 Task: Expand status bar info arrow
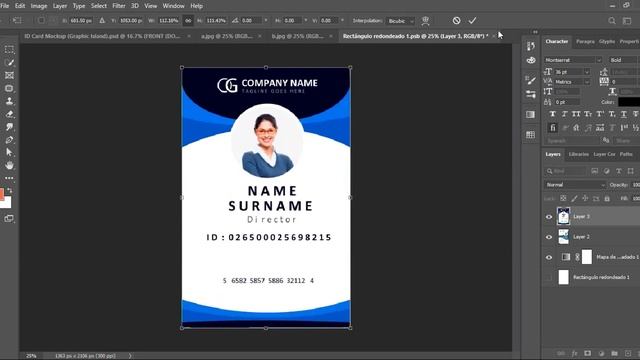pos(130,356)
